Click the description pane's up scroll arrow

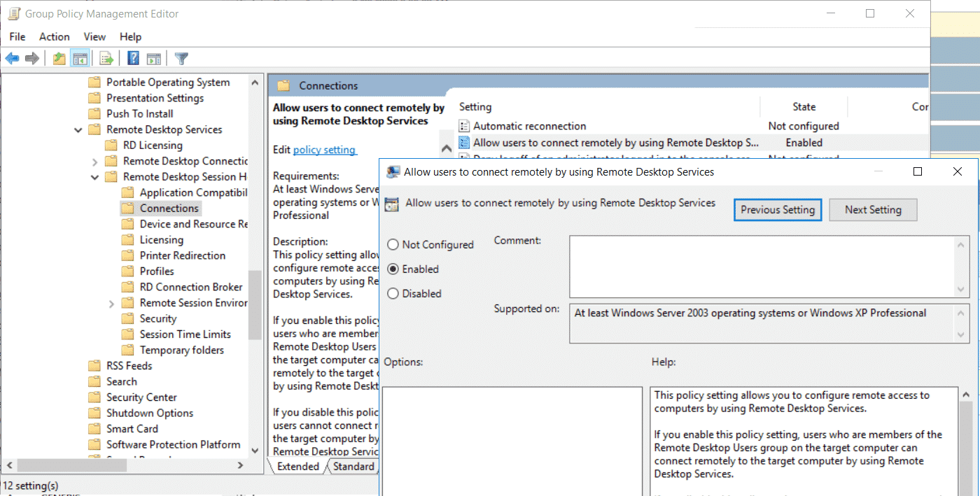tap(446, 148)
